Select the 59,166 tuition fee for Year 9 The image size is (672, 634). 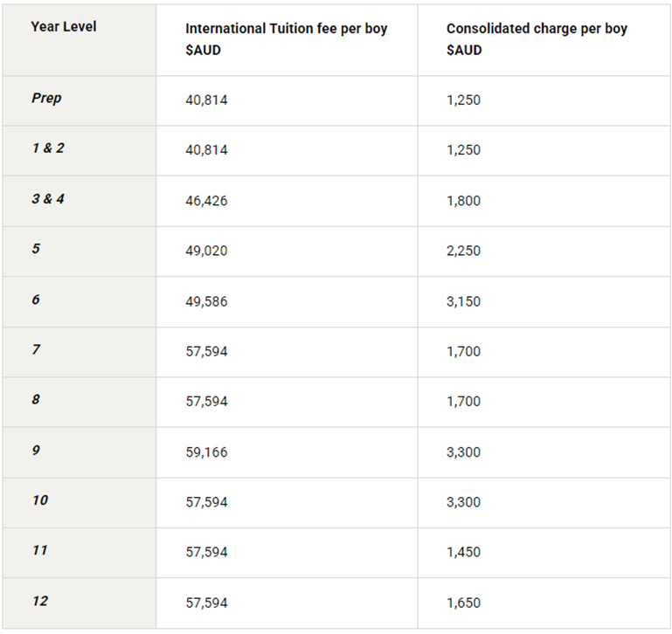click(206, 452)
